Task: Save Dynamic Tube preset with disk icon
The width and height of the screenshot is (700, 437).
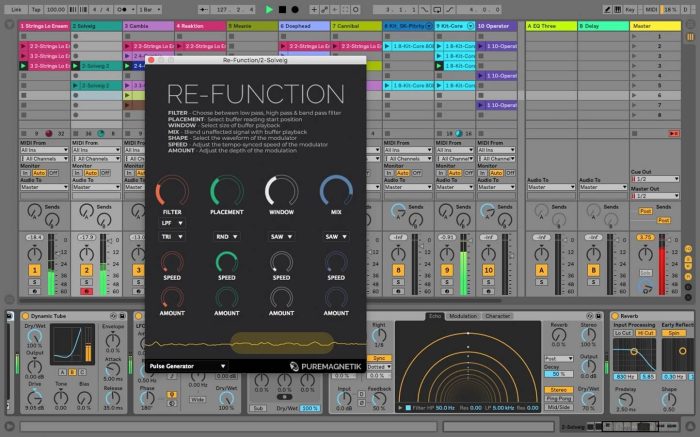Action: [x=122, y=316]
